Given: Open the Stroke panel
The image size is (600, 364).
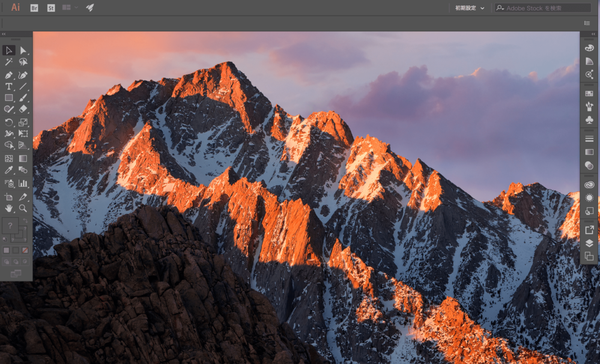Looking at the screenshot, I should tap(589, 139).
